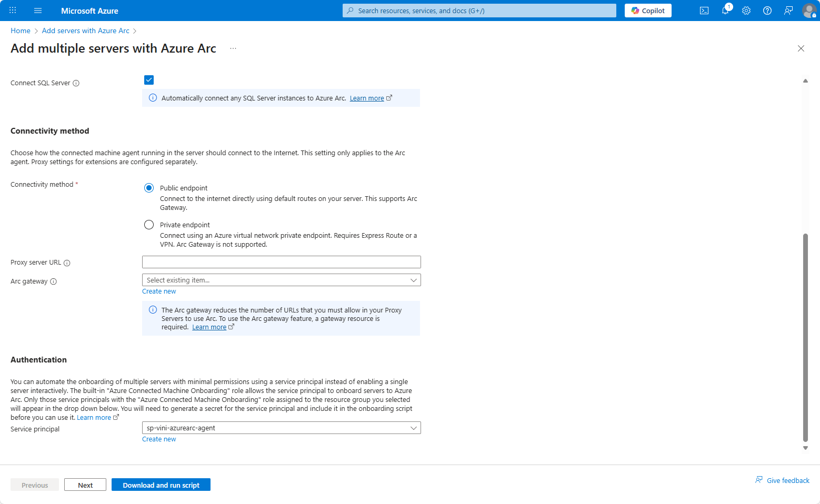Open the notifications bell
Viewport: 820px width, 504px height.
725,11
